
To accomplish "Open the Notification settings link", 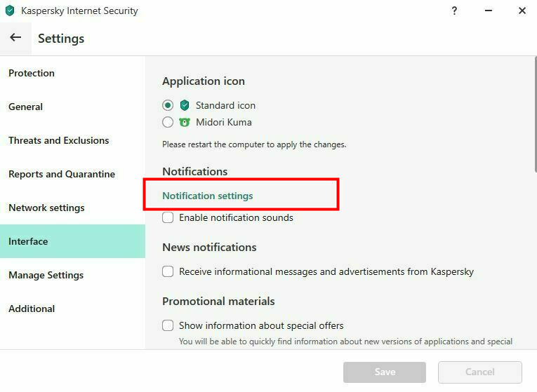I will click(x=208, y=196).
